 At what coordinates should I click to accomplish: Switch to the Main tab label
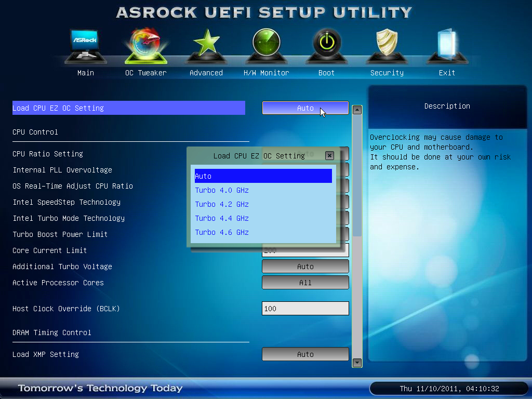(86, 73)
